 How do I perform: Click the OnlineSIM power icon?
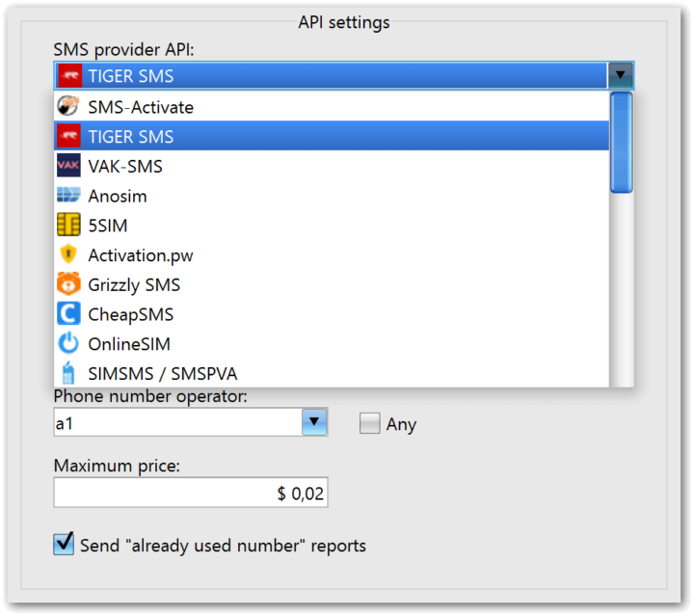[68, 343]
